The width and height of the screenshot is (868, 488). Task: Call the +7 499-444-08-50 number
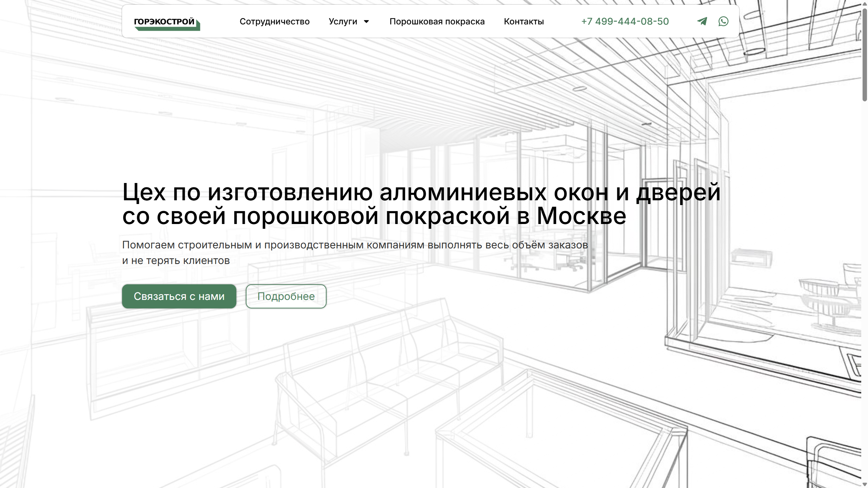click(x=625, y=22)
